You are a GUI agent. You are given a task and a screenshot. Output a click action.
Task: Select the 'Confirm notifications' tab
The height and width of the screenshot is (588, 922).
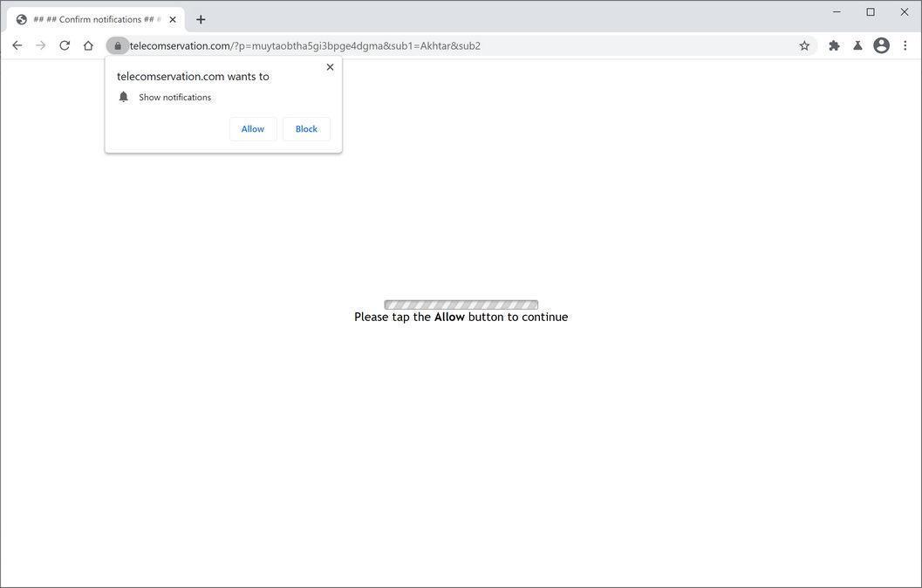click(92, 18)
